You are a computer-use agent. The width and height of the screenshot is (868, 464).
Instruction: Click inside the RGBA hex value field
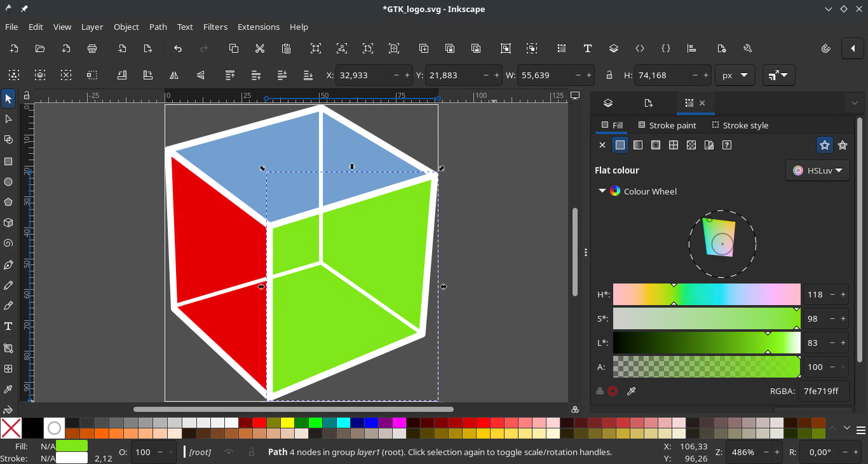coord(824,391)
